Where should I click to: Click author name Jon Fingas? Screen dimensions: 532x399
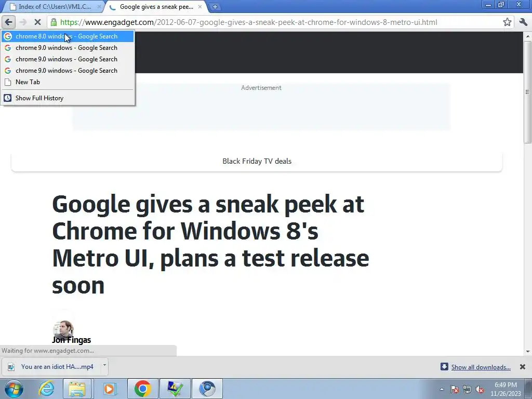pos(71,340)
